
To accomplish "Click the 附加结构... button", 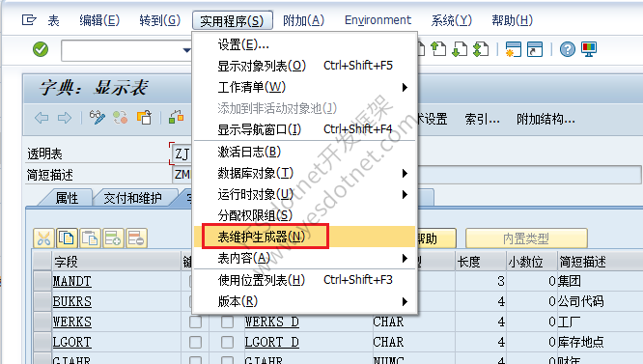I will click(x=545, y=120).
